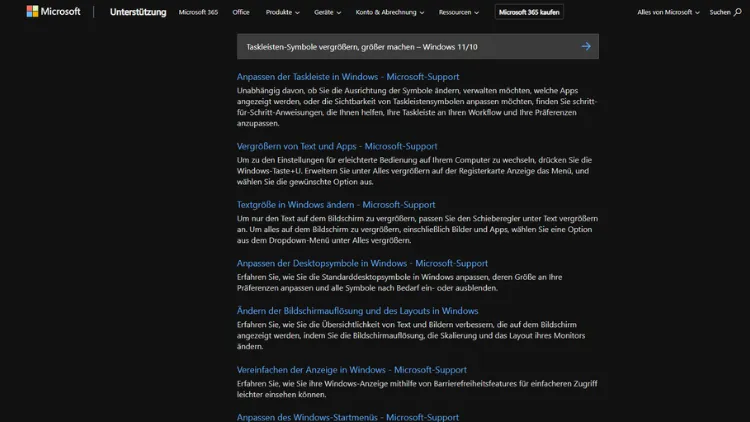Click the Microsoft 365 kaufen button

click(529, 12)
